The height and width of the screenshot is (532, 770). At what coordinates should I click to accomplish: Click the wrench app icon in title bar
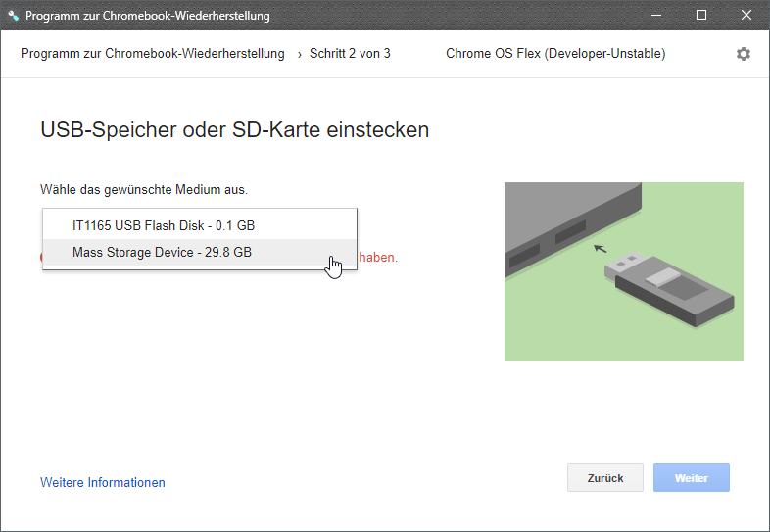tap(14, 16)
